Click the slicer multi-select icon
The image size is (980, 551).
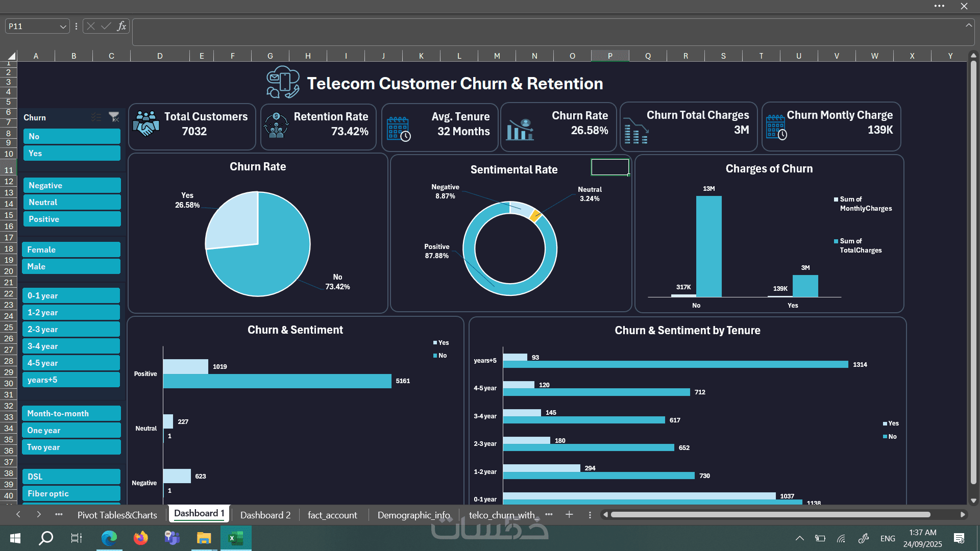click(96, 117)
